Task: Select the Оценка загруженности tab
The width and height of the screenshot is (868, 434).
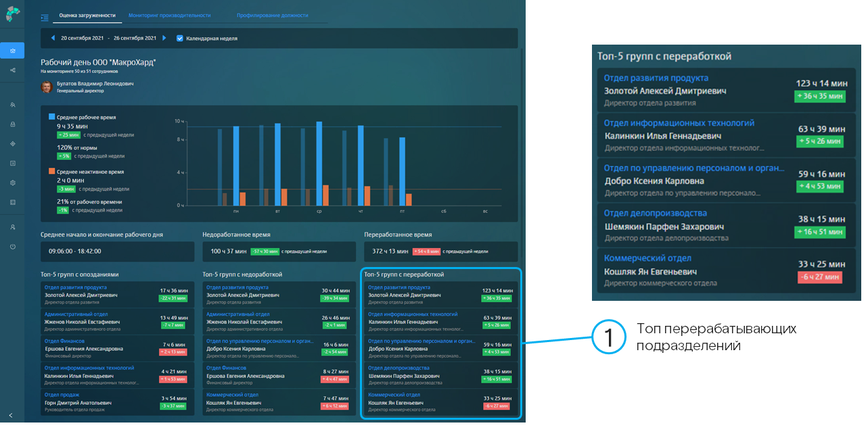Action: (87, 15)
